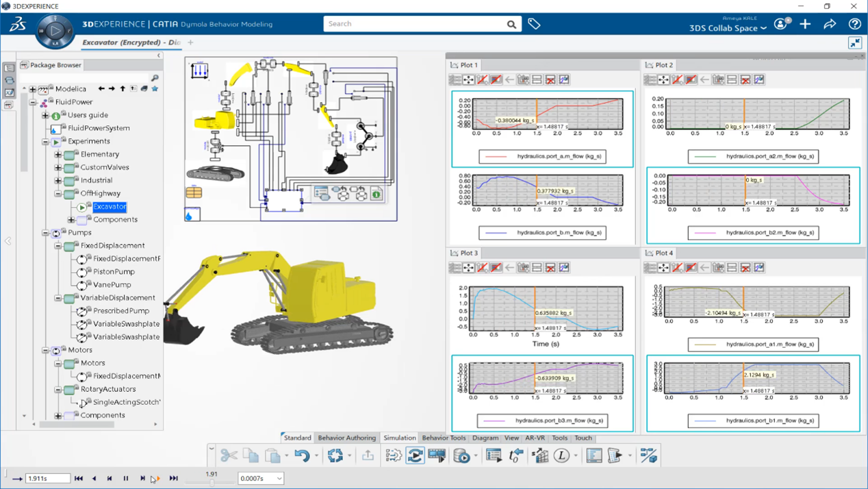Click the Package Browser horizontal scrollbar
Screen dimensions: 868x489
(77, 425)
